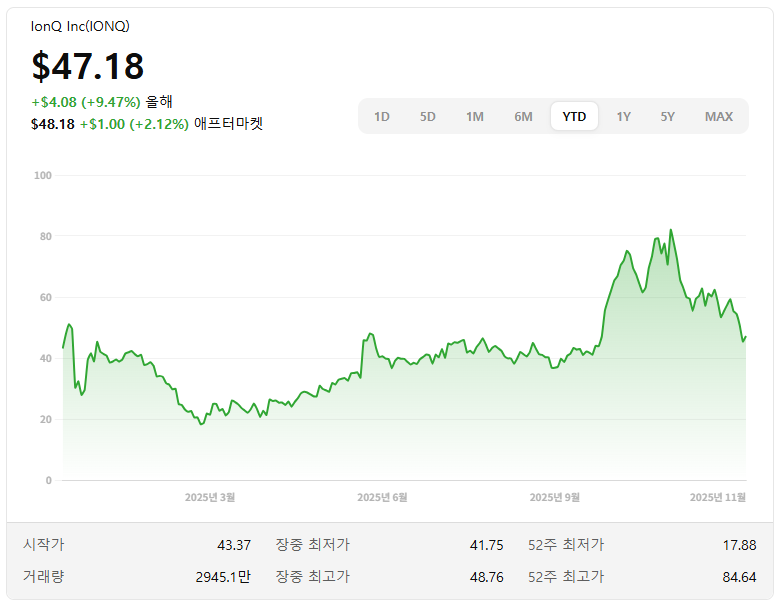Viewport: 778px width, 605px height.
Task: Click the 52주 최고가 label
Action: click(x=566, y=577)
